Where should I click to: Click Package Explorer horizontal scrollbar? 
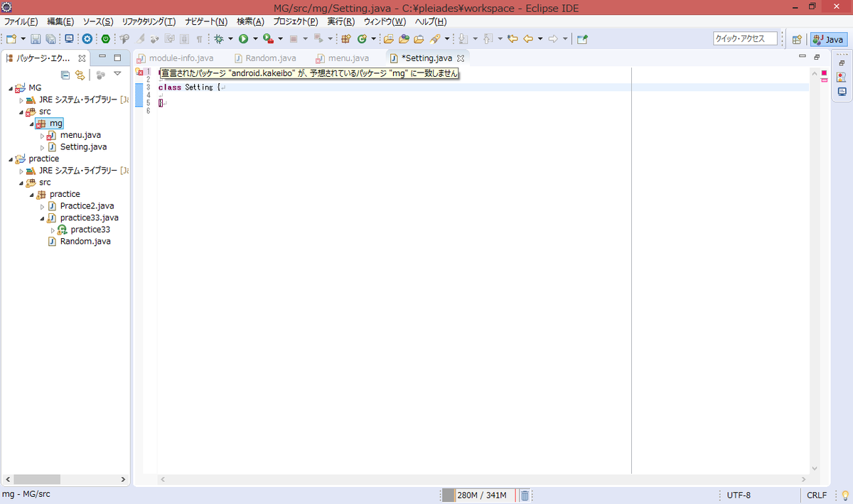[x=65, y=480]
